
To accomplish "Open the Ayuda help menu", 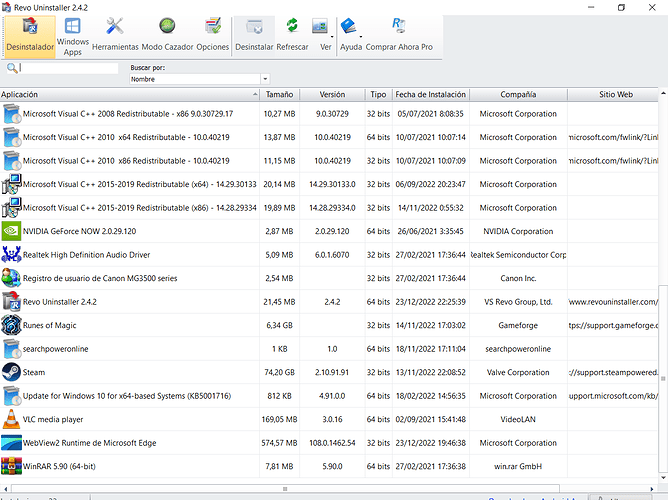I will tap(351, 36).
